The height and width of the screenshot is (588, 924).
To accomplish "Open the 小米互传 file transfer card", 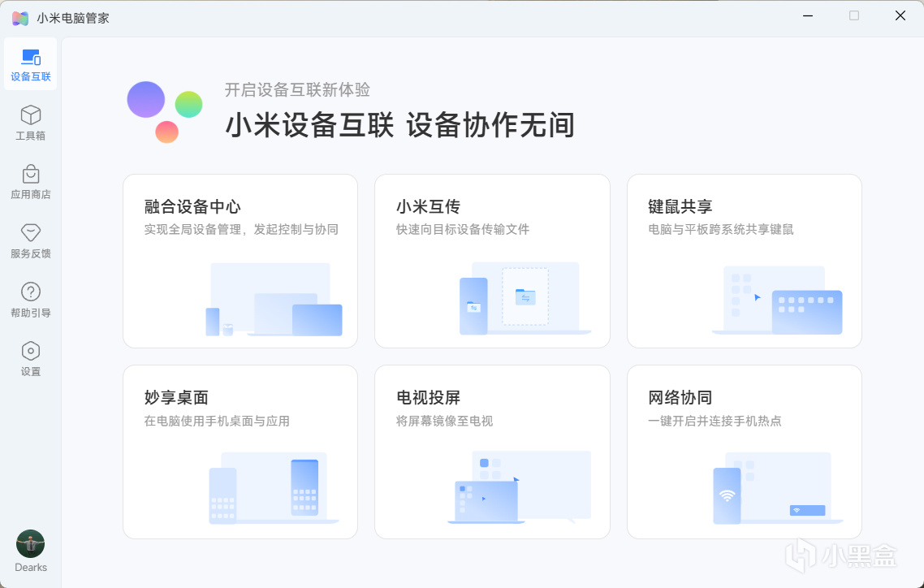I will click(x=492, y=261).
